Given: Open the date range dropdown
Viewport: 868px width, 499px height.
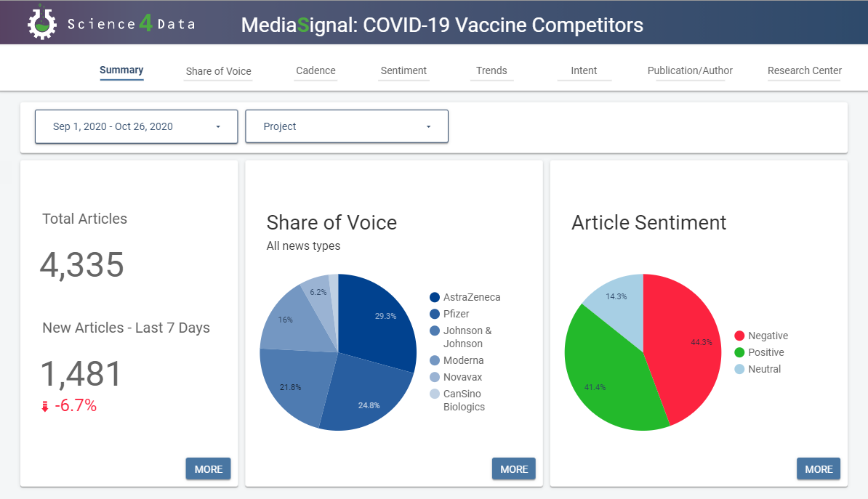Looking at the screenshot, I should (x=136, y=126).
